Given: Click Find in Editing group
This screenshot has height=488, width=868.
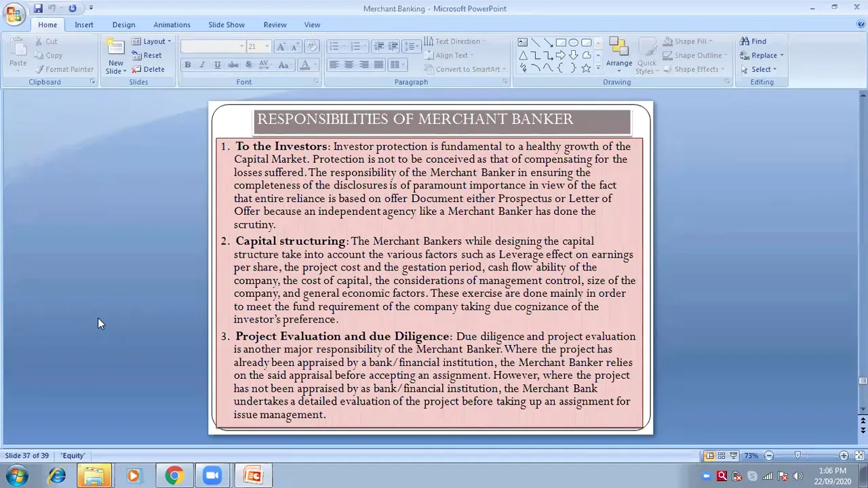Looking at the screenshot, I should coord(753,41).
